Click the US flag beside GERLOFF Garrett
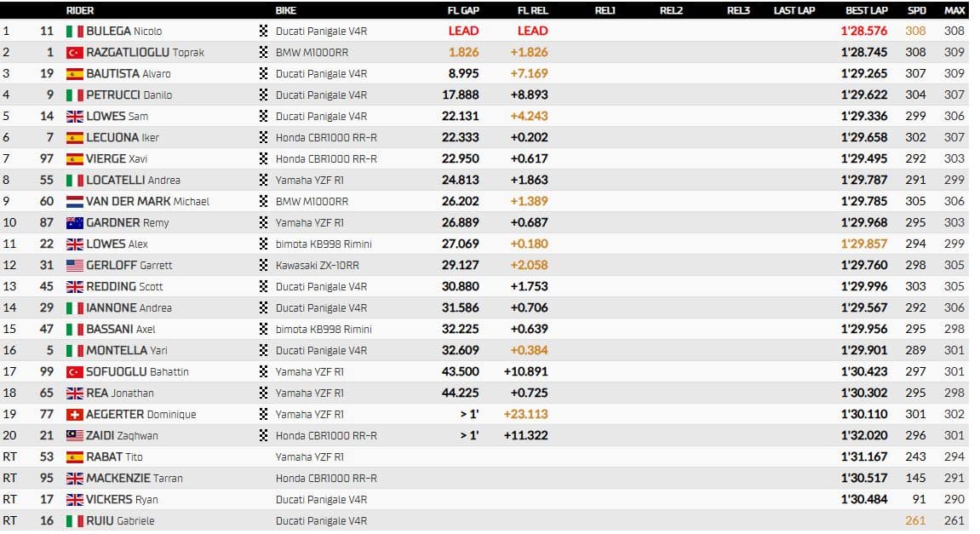The height and width of the screenshot is (534, 980). coord(74,265)
